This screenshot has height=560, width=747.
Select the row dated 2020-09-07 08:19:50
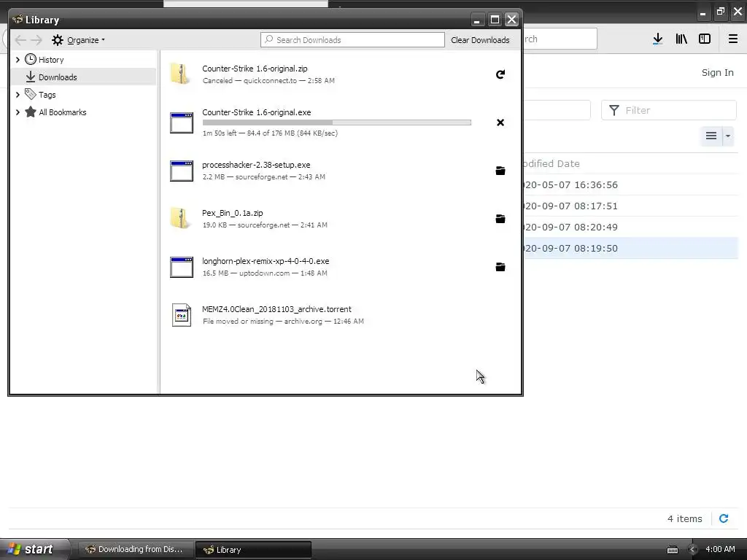pyautogui.click(x=630, y=248)
